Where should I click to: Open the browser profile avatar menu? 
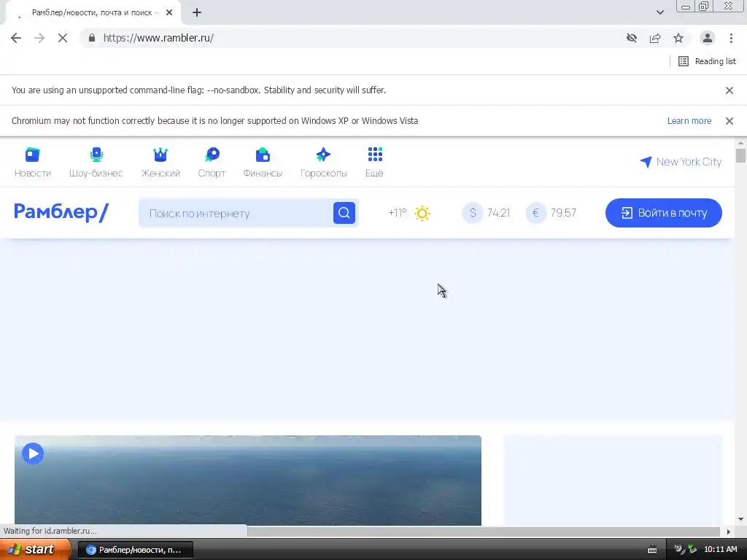708,38
